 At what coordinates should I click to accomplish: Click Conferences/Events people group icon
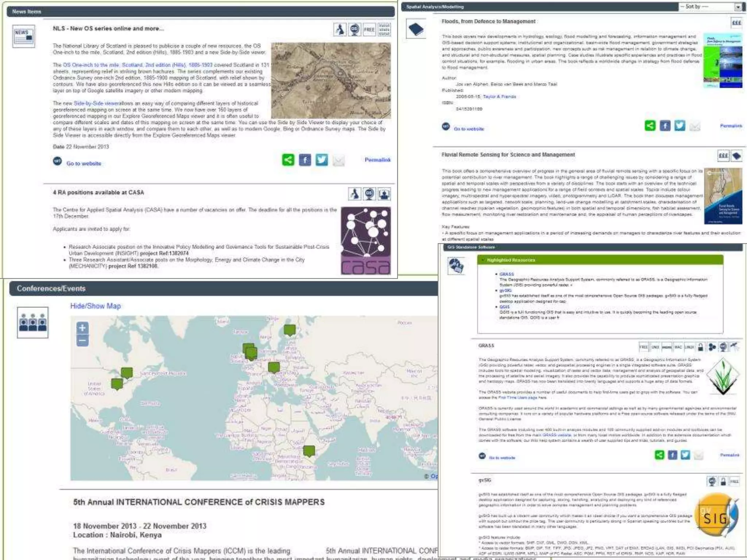33,322
